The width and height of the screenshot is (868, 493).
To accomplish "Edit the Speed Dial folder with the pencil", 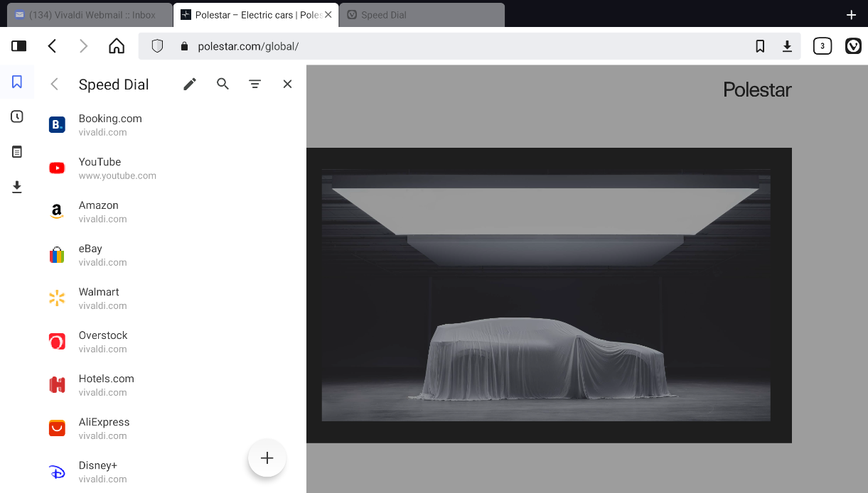I will pos(190,84).
